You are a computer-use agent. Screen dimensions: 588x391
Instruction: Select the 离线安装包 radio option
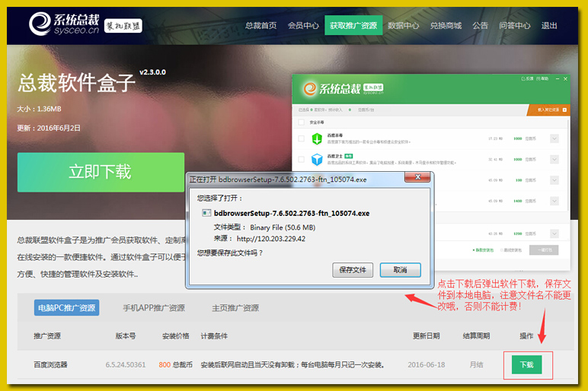511,250
